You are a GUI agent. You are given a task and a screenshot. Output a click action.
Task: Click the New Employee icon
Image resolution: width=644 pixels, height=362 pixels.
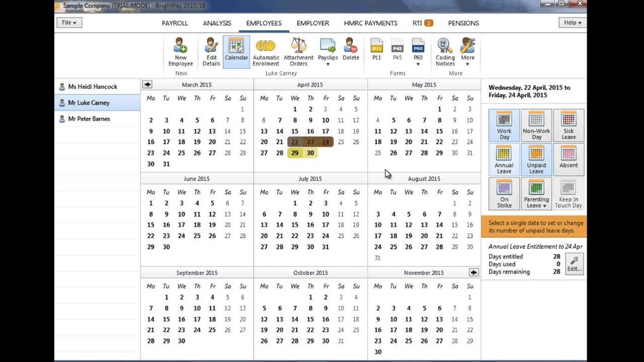coord(180,52)
